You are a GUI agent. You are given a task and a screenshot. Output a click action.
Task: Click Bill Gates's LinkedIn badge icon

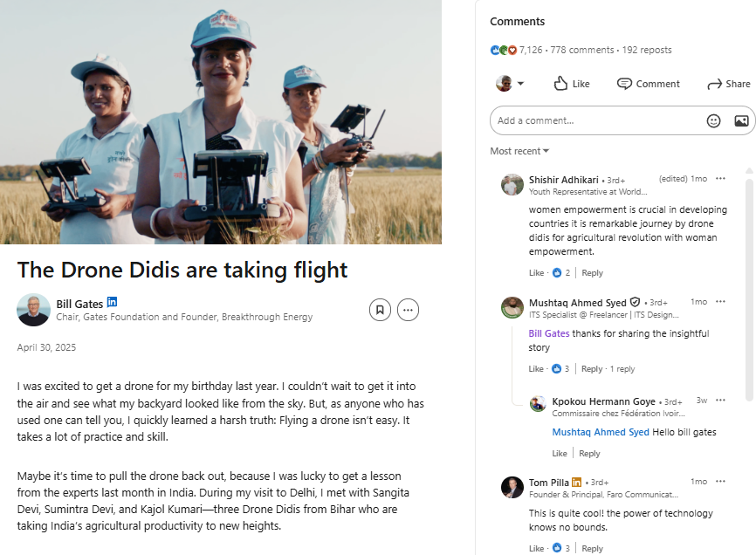112,303
